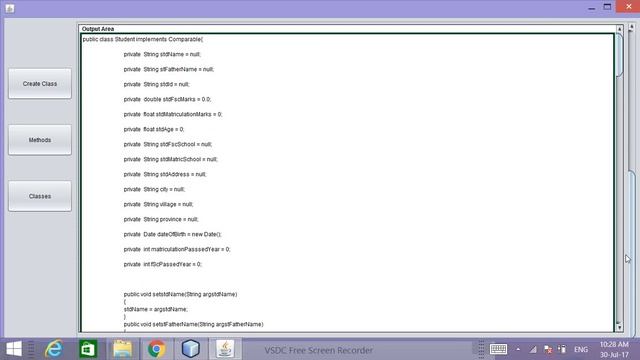Launch Internet Explorer from taskbar
Viewport: 640px width, 360px height.
coord(54,349)
